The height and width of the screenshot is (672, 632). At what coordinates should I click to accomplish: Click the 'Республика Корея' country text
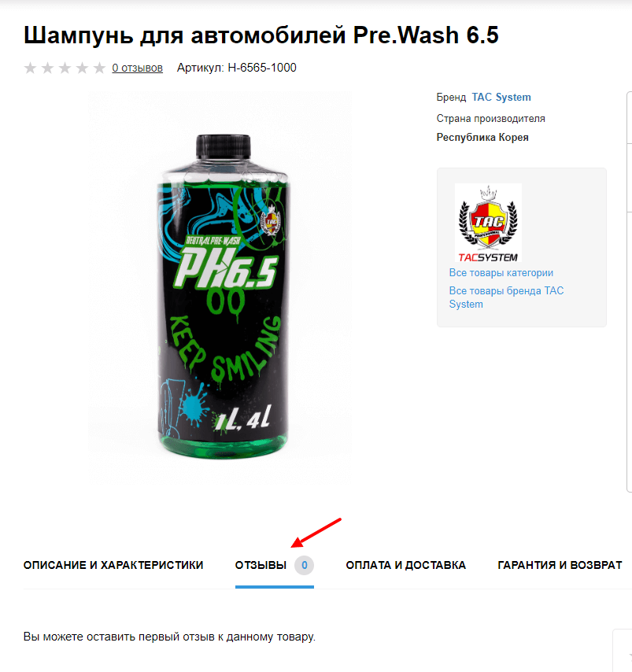pyautogui.click(x=482, y=137)
